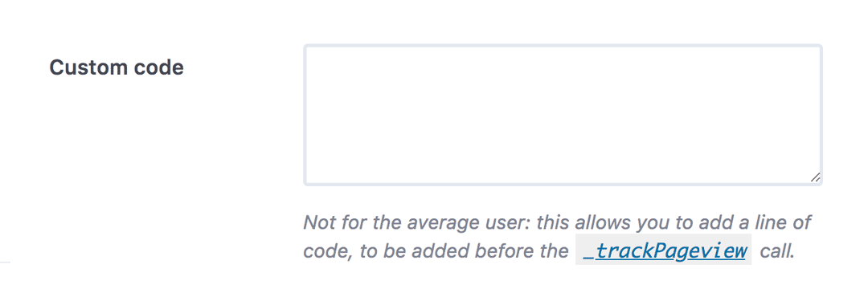Focus the empty Custom code box
This screenshot has height=293, width=868.
pyautogui.click(x=563, y=115)
